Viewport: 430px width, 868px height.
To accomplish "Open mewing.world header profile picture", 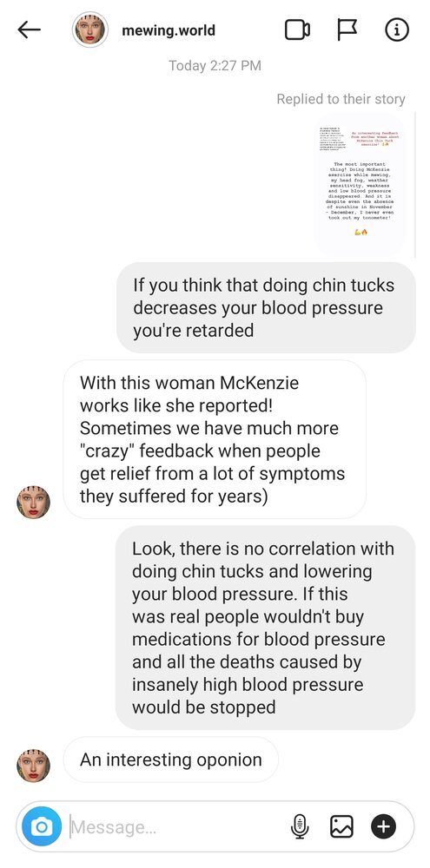I will click(89, 30).
